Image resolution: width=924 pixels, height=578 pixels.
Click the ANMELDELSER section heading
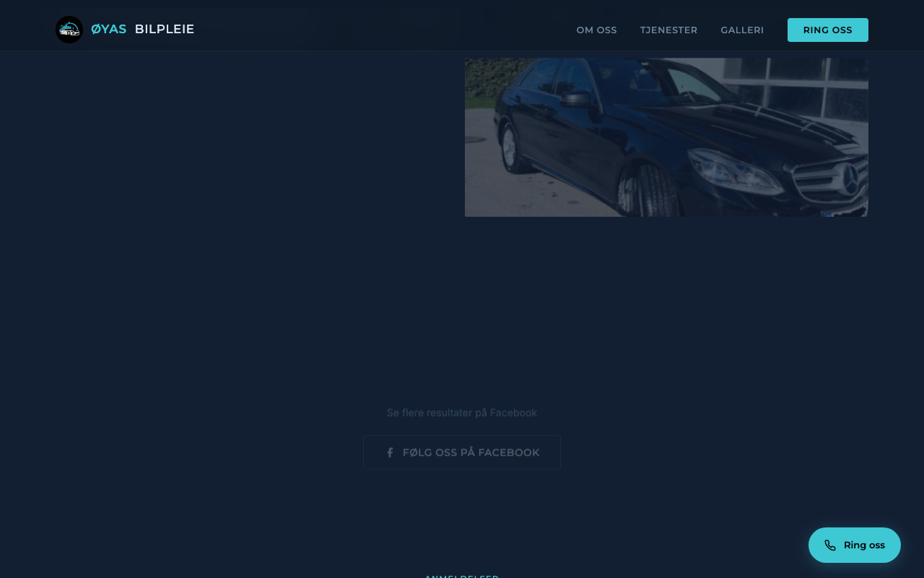462,576
